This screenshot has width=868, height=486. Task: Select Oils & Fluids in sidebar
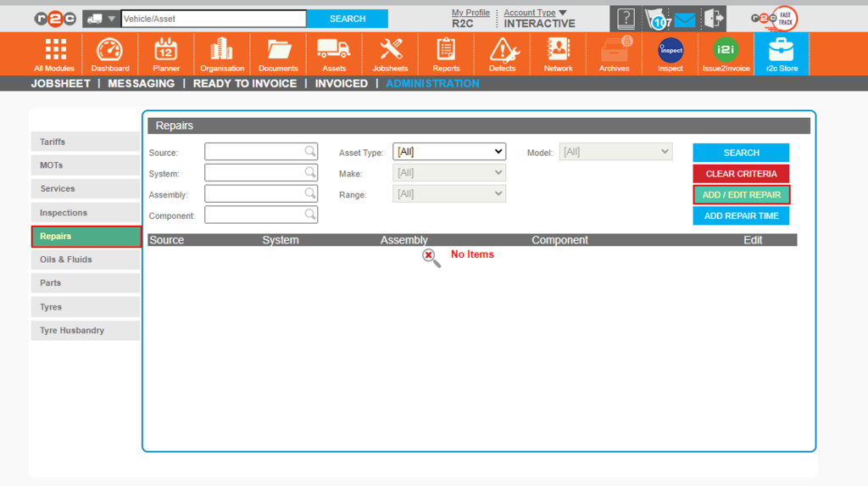coord(86,260)
